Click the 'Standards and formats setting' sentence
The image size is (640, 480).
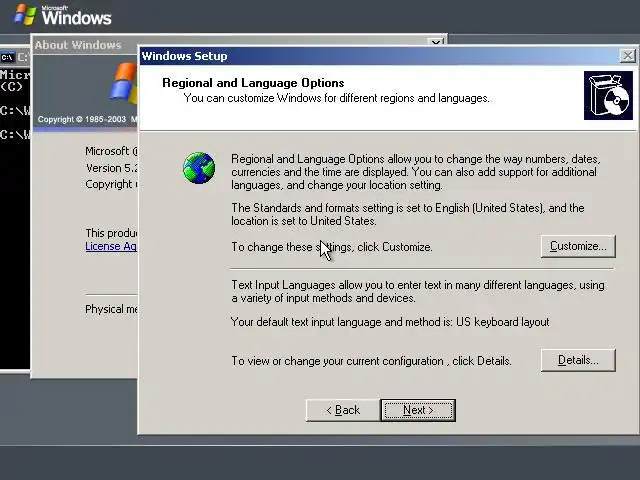click(408, 214)
